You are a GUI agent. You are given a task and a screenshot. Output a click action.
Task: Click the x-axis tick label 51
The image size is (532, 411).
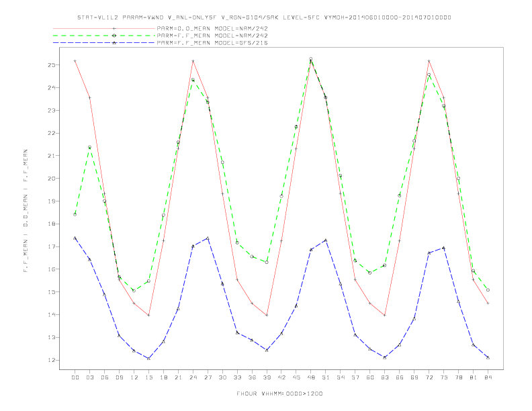[326, 377]
